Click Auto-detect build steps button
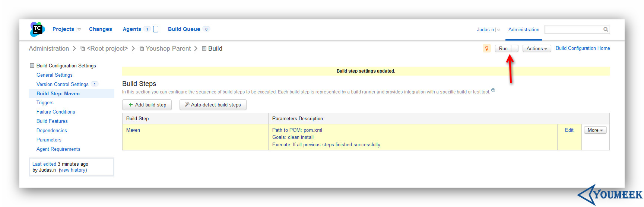This screenshot has width=644, height=207. (213, 105)
